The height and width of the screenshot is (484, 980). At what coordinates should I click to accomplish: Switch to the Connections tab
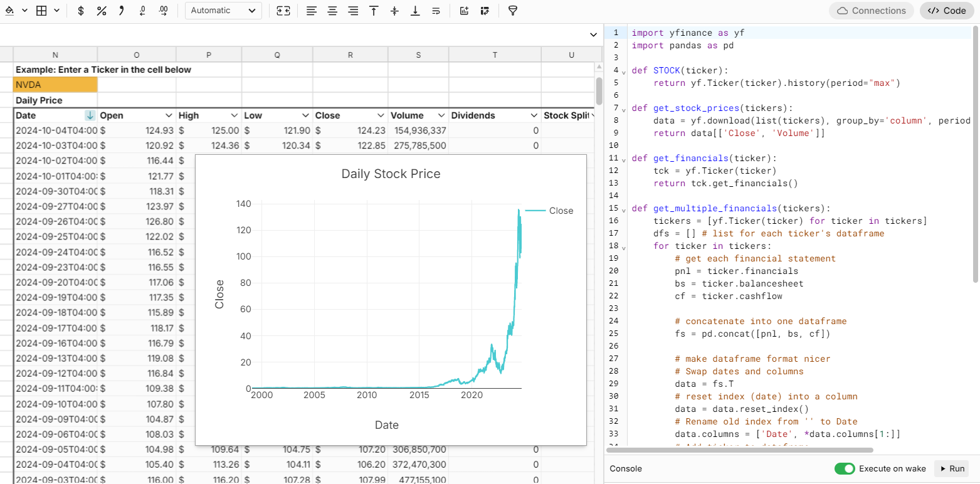[x=871, y=11]
